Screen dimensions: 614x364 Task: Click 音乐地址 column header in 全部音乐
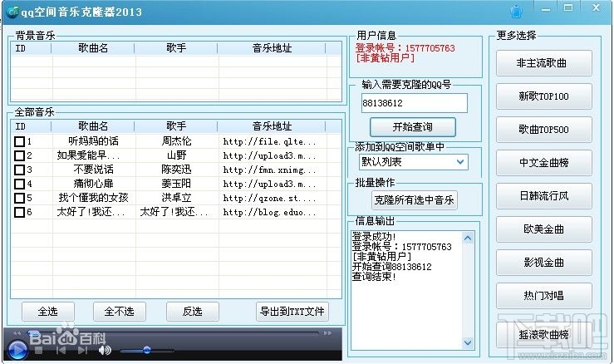[272, 126]
